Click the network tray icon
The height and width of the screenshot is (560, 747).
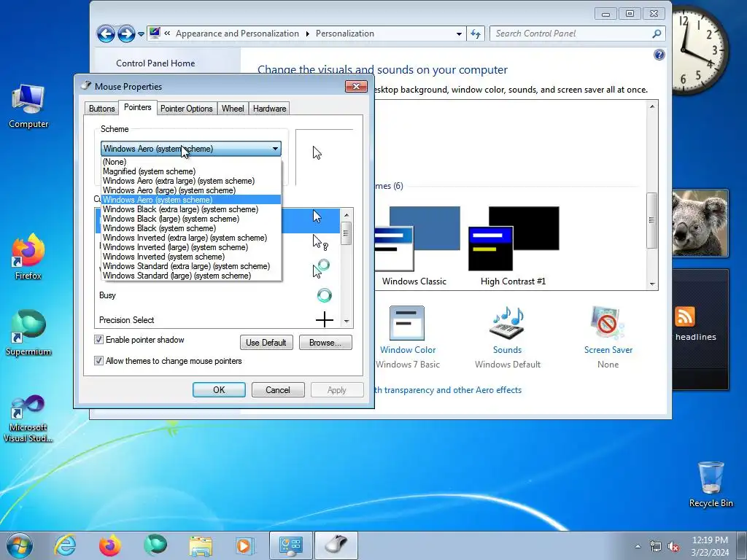pos(656,547)
